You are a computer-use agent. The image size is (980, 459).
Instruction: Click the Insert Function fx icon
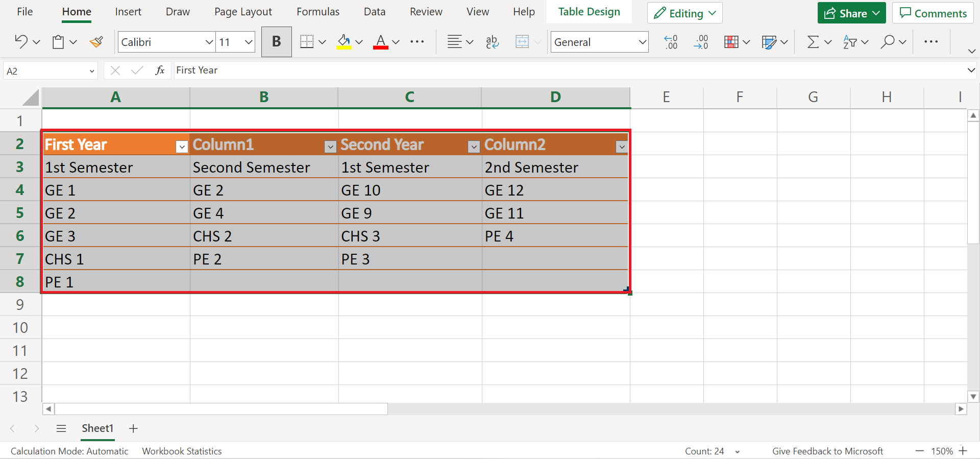(160, 70)
